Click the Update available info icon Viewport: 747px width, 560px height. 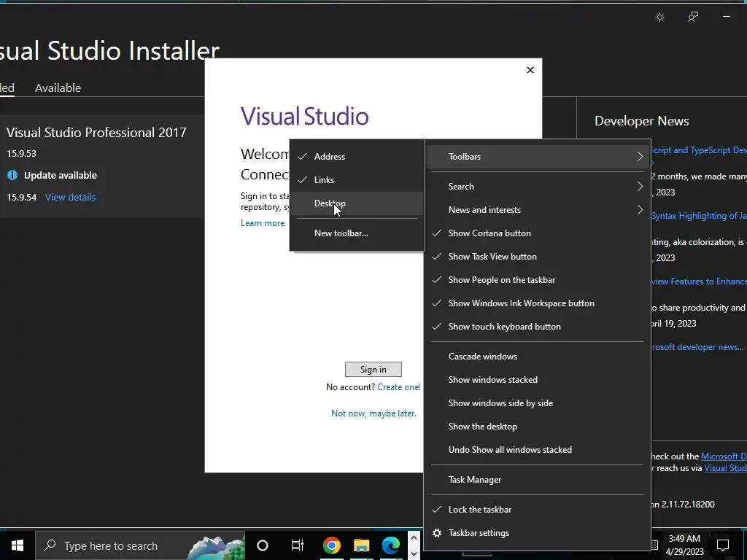[12, 175]
